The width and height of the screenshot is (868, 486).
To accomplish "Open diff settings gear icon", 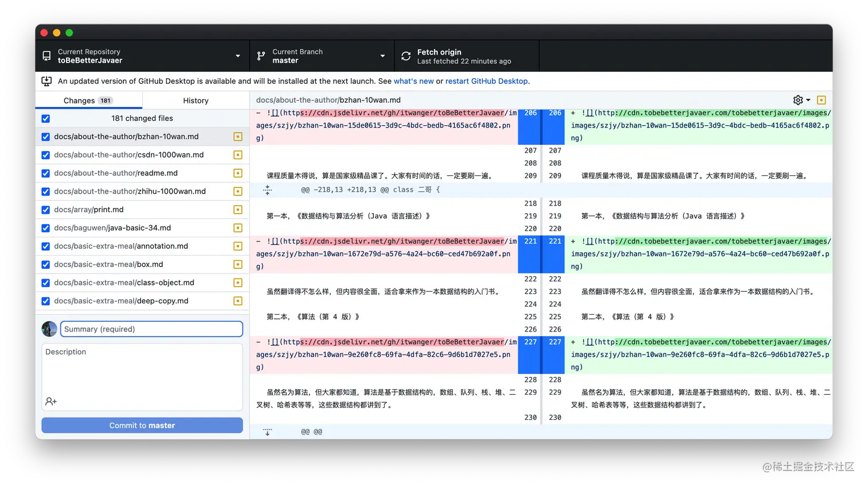I will [x=798, y=100].
